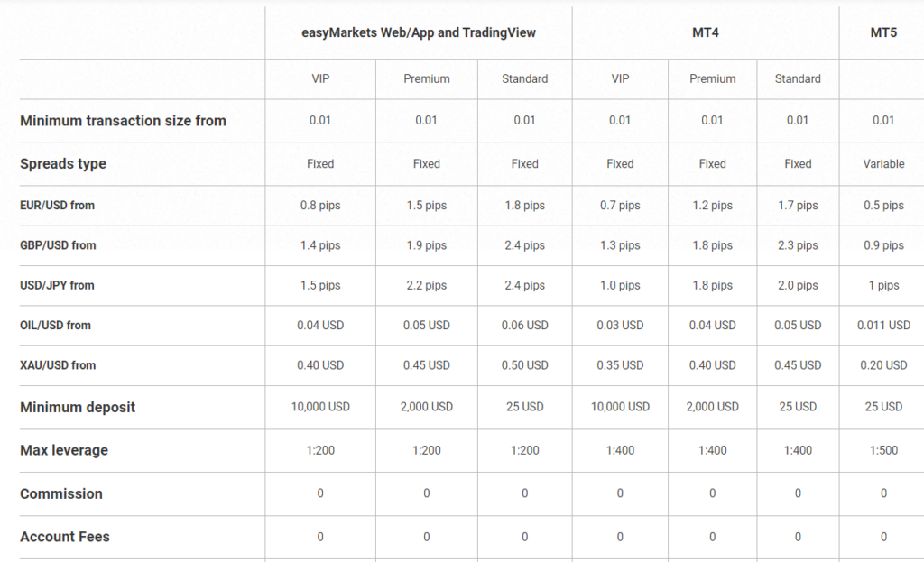The width and height of the screenshot is (924, 562).
Task: Select the 2.2 pips USD/JPY cell
Action: pos(426,285)
